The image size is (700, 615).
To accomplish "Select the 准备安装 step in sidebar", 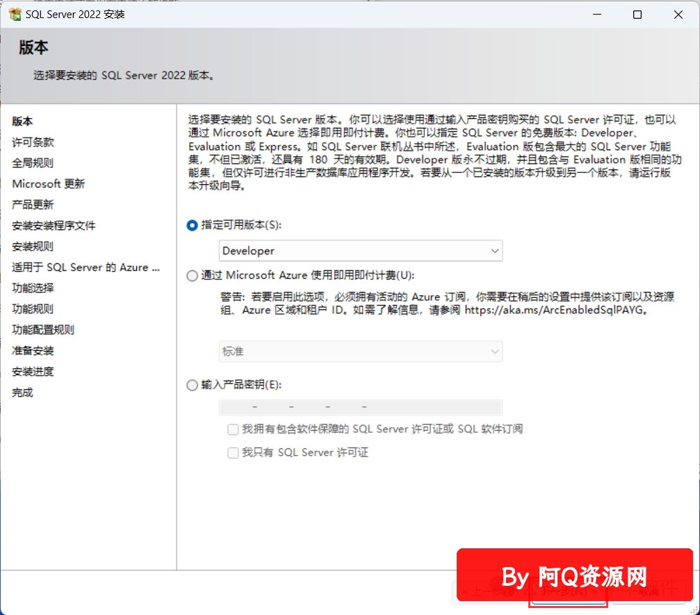I will click(x=33, y=351).
